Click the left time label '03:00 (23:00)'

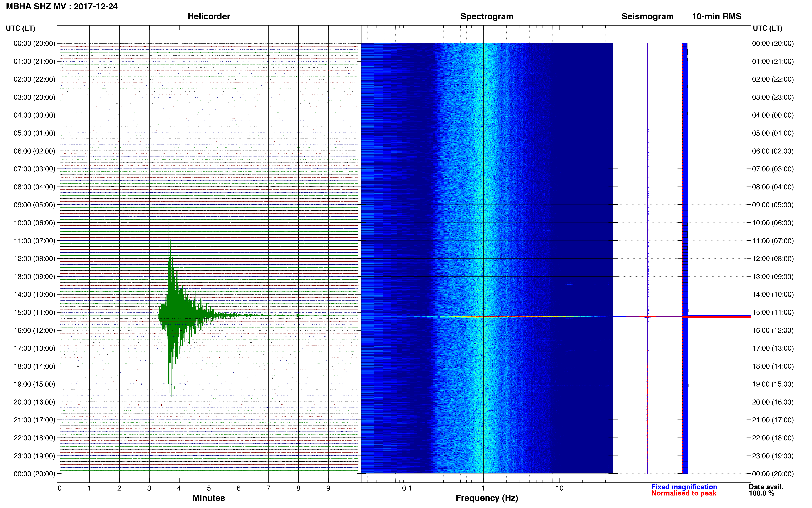click(34, 97)
